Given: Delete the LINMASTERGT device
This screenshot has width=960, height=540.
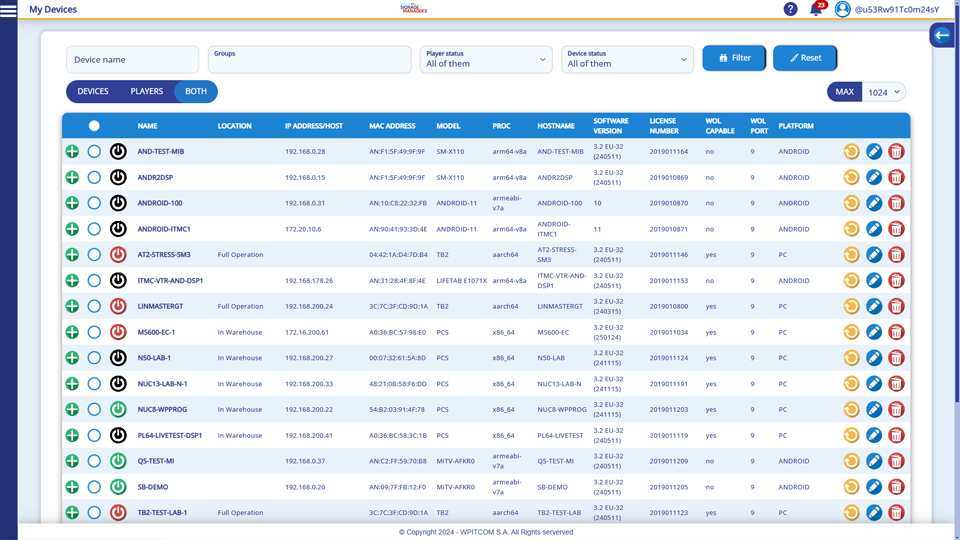Looking at the screenshot, I should [x=896, y=306].
